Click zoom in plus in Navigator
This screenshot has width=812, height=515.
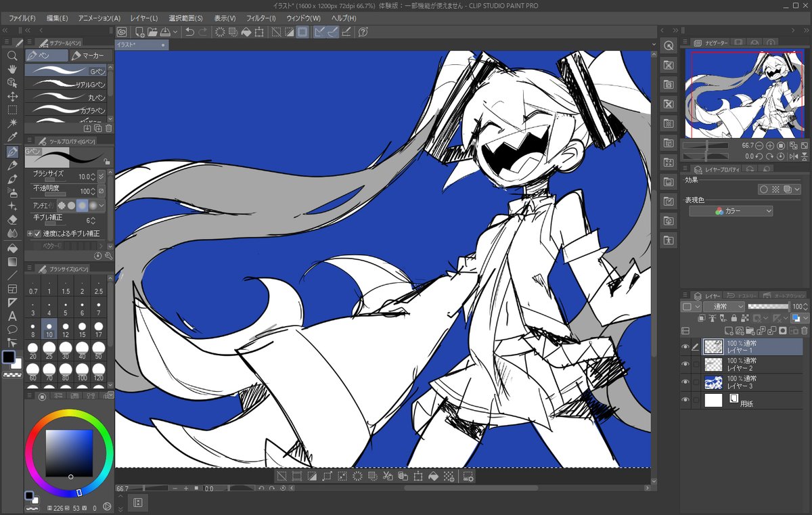pyautogui.click(x=770, y=145)
